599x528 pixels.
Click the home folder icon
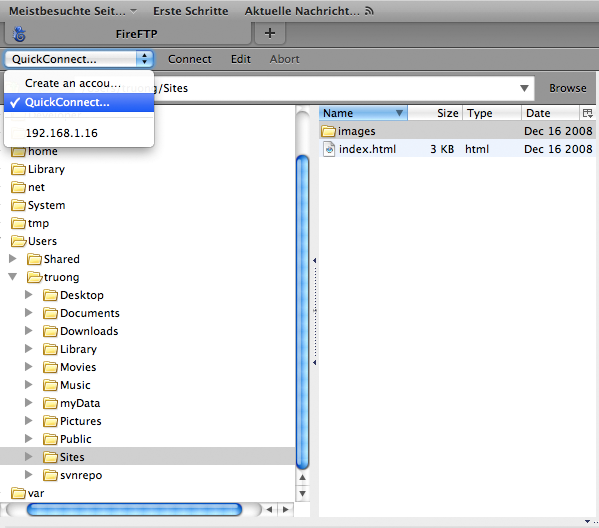(18, 152)
